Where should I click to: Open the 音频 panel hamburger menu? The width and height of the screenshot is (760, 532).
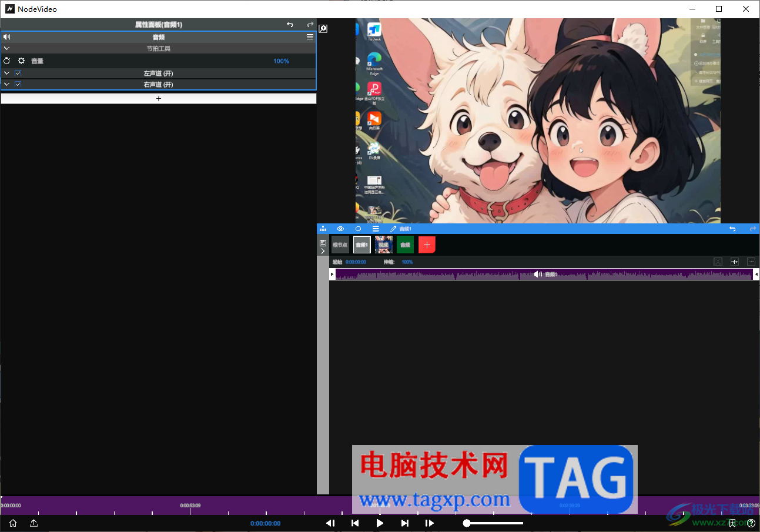[x=310, y=37]
